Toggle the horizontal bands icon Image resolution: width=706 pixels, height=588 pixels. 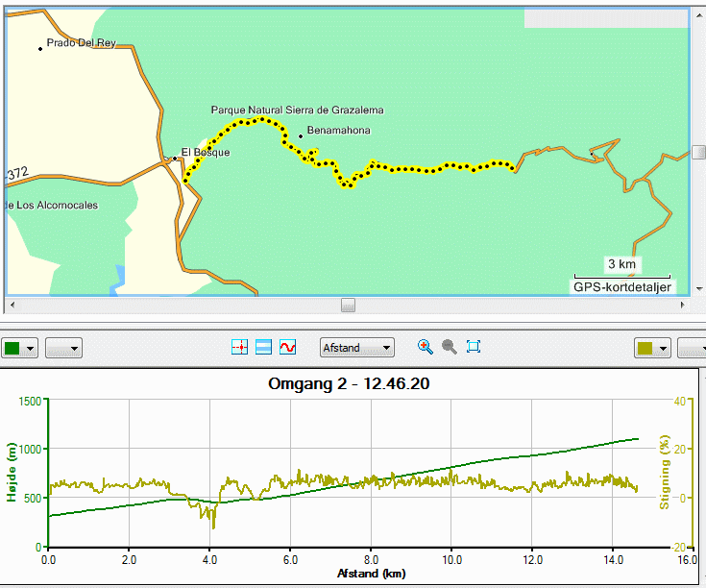[x=263, y=347]
